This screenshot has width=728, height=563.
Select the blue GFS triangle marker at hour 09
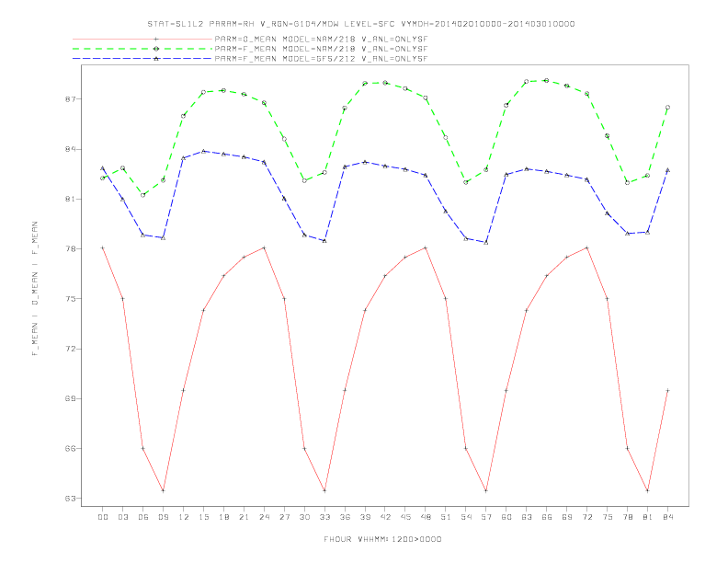[x=163, y=238]
